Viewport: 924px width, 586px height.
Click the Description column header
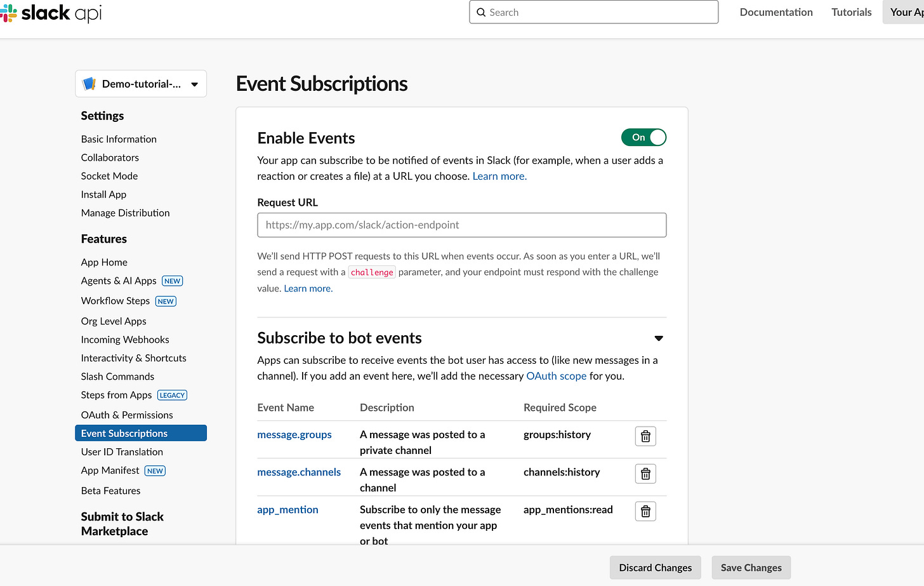click(387, 408)
